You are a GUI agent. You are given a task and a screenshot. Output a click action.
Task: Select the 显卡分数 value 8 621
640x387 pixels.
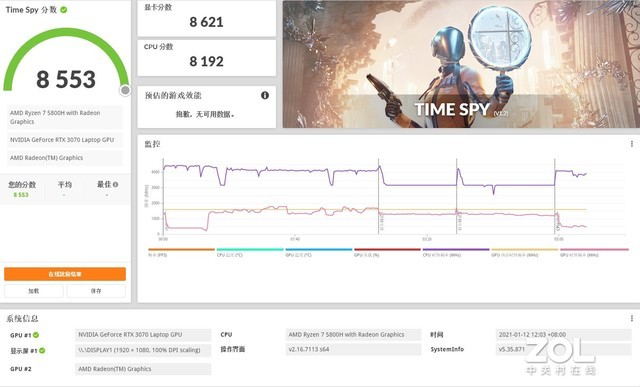pyautogui.click(x=206, y=22)
